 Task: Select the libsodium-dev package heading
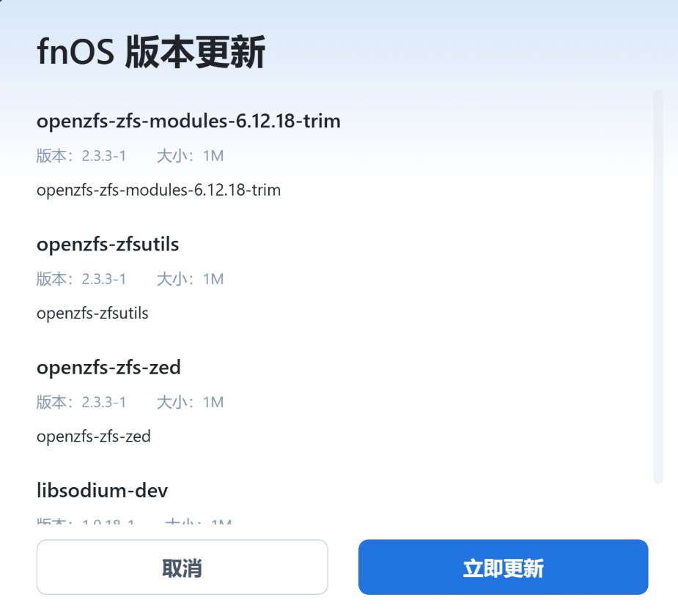tap(103, 490)
